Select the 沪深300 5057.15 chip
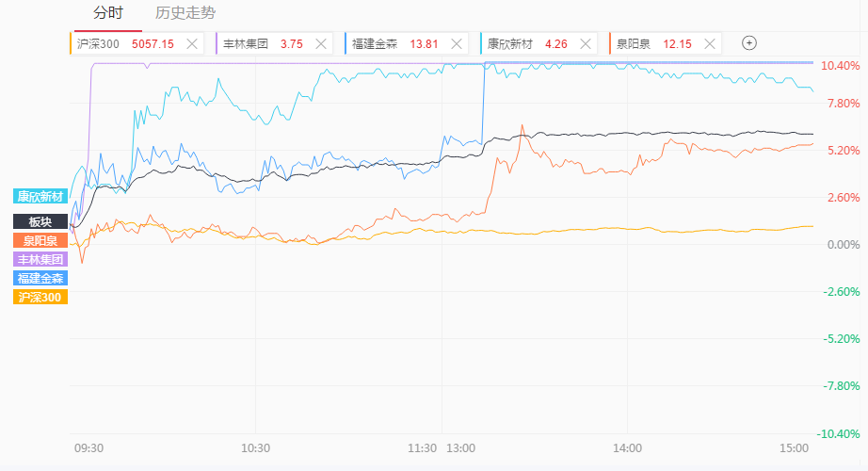The width and height of the screenshot is (868, 471). pyautogui.click(x=127, y=43)
